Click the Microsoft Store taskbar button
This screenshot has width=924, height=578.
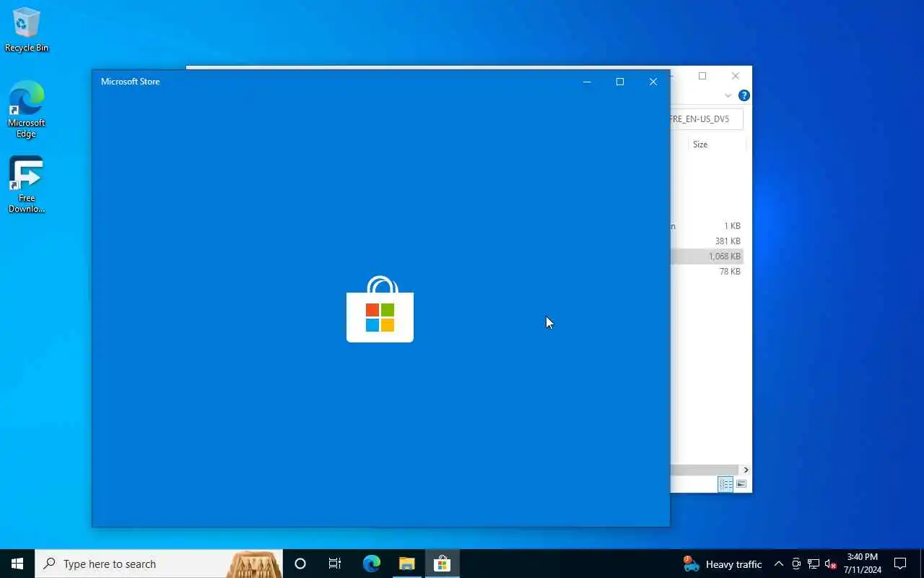pyautogui.click(x=442, y=564)
